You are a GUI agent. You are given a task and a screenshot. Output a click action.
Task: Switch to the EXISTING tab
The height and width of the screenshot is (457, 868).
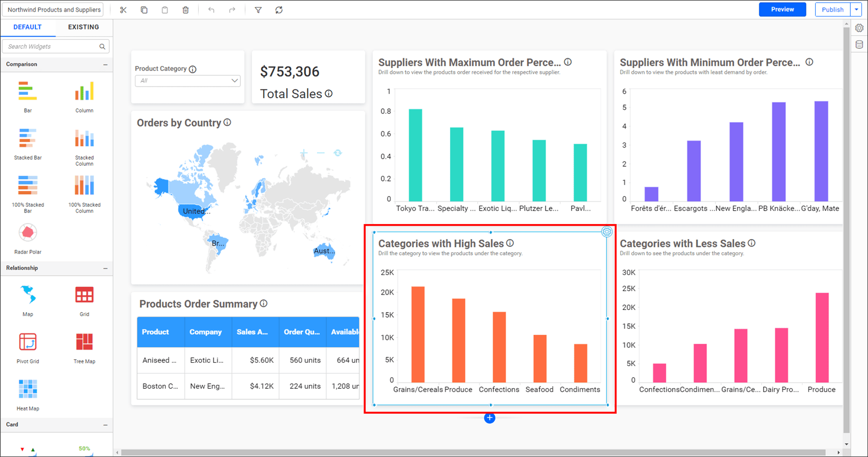pyautogui.click(x=83, y=27)
